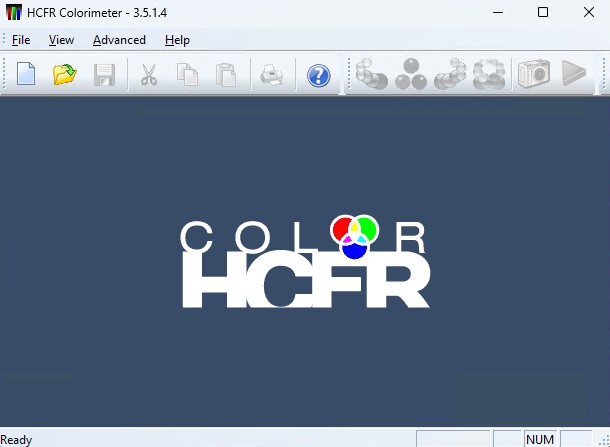Screen dimensions: 610x447
Task: Click the printer Print icon
Action: (271, 74)
